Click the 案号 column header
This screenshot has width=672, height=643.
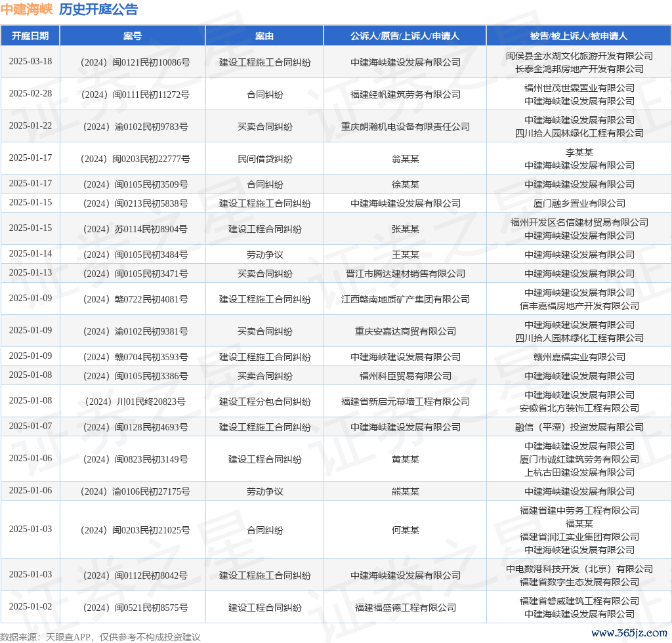(x=133, y=36)
